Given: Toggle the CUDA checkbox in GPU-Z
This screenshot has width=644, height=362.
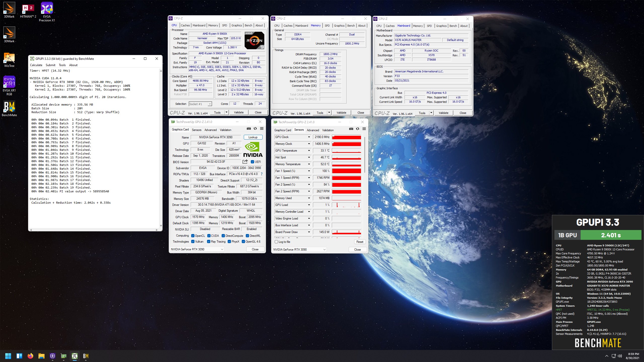Looking at the screenshot, I should [x=209, y=236].
